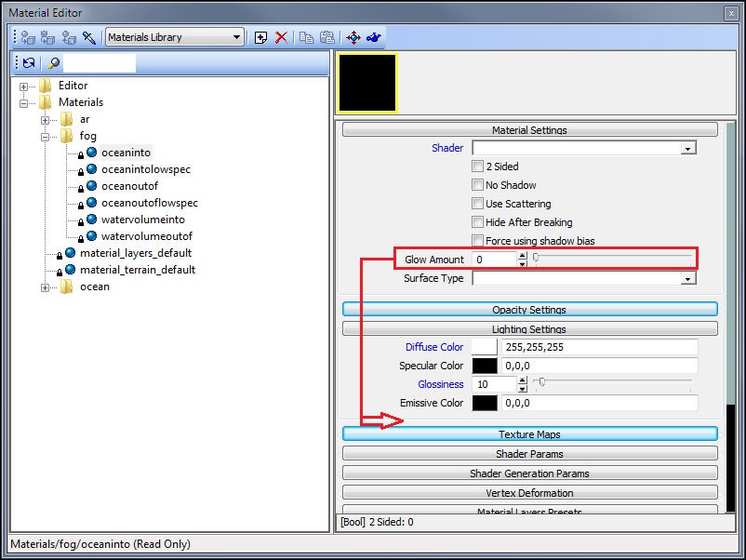
Task: Open Shader Generation Params section
Action: [x=529, y=473]
